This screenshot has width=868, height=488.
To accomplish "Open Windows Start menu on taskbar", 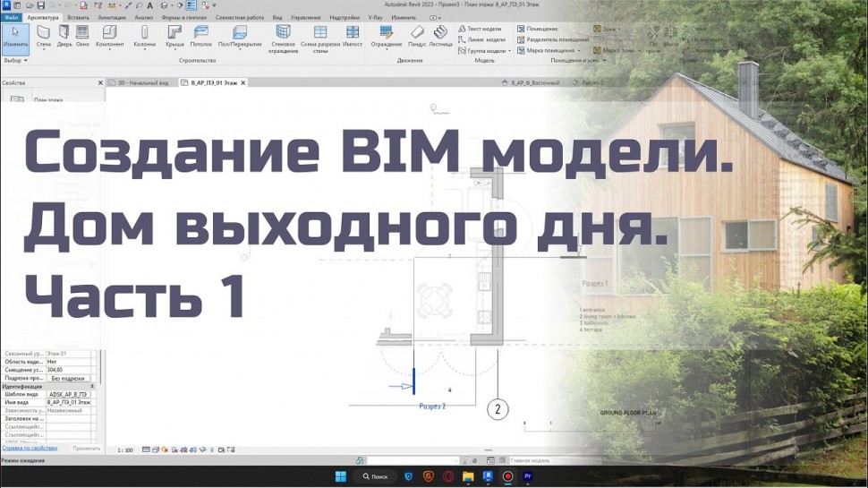I will (x=340, y=476).
